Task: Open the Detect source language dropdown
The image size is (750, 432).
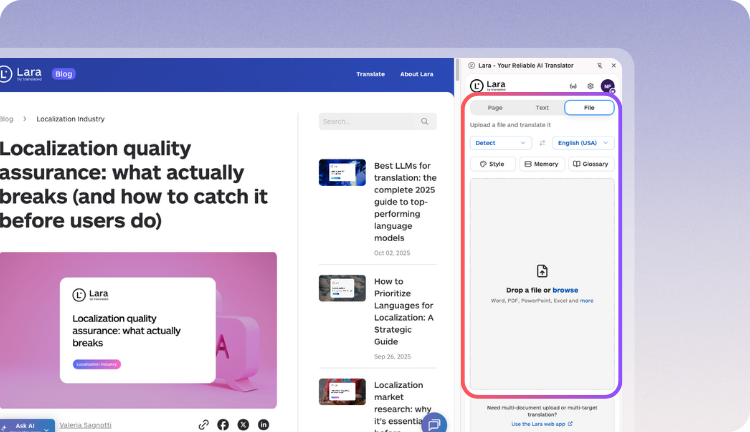Action: coord(500,143)
